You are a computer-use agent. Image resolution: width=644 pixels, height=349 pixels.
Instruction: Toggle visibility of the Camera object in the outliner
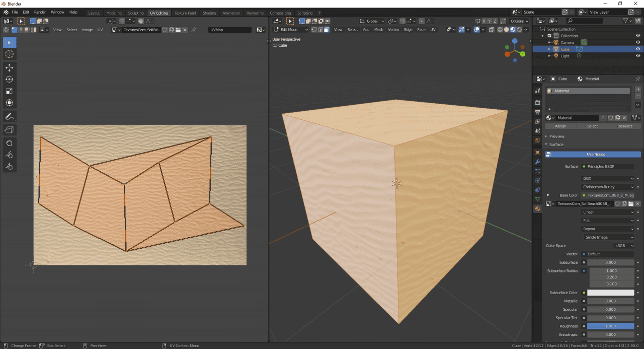(638, 42)
